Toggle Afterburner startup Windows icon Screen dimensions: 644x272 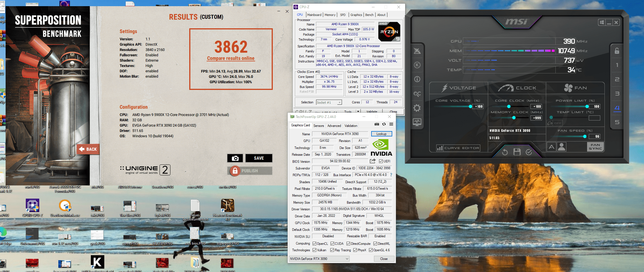click(602, 22)
